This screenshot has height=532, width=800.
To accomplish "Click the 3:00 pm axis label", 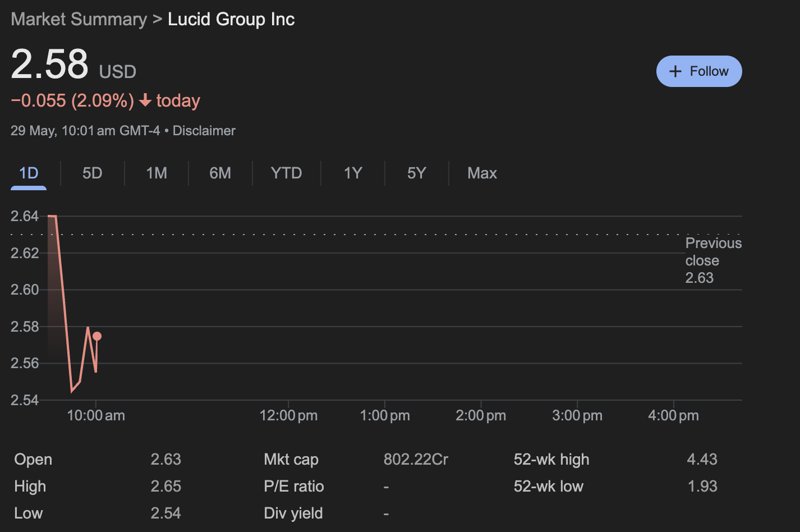I will (x=577, y=416).
